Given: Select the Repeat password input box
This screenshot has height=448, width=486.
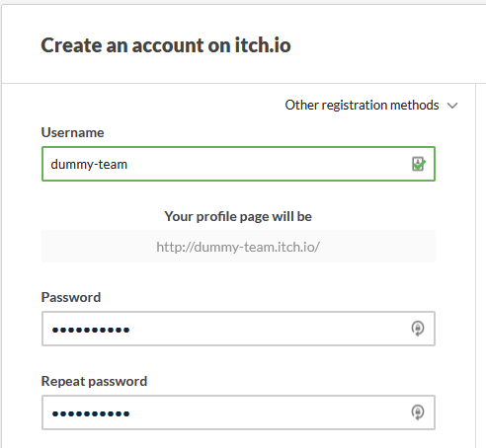Looking at the screenshot, I should (238, 412).
